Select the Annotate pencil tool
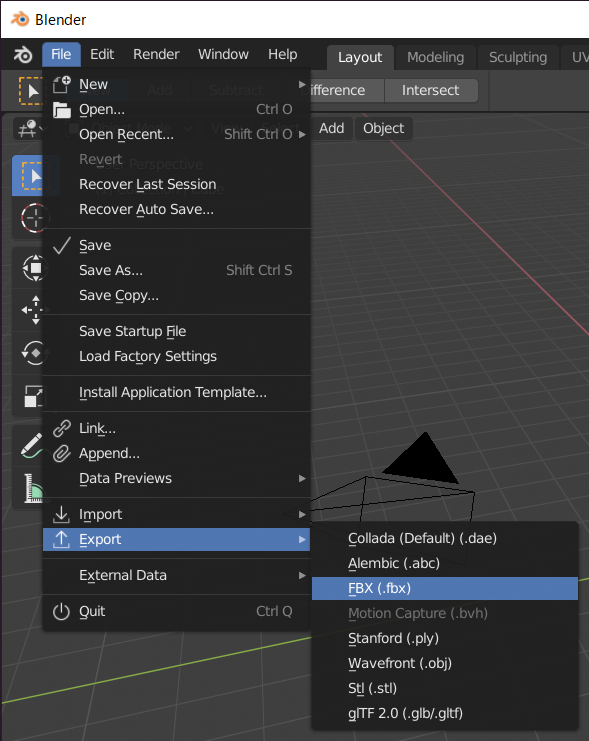This screenshot has height=741, width=589. tap(31, 446)
